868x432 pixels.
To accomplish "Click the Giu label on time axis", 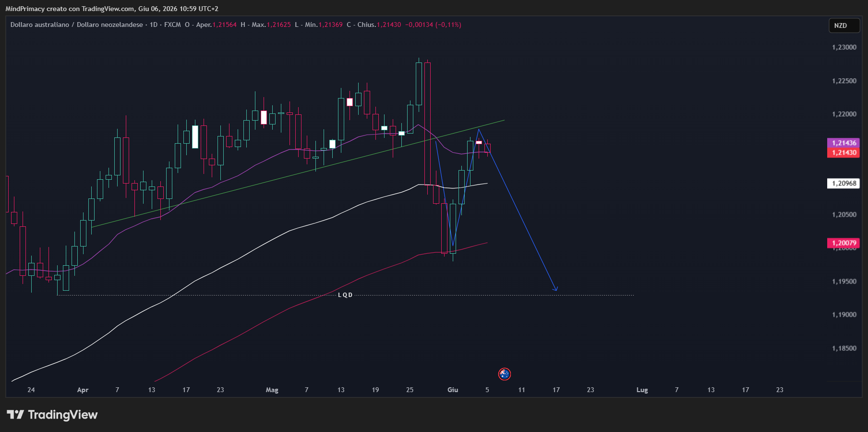I will pos(453,390).
